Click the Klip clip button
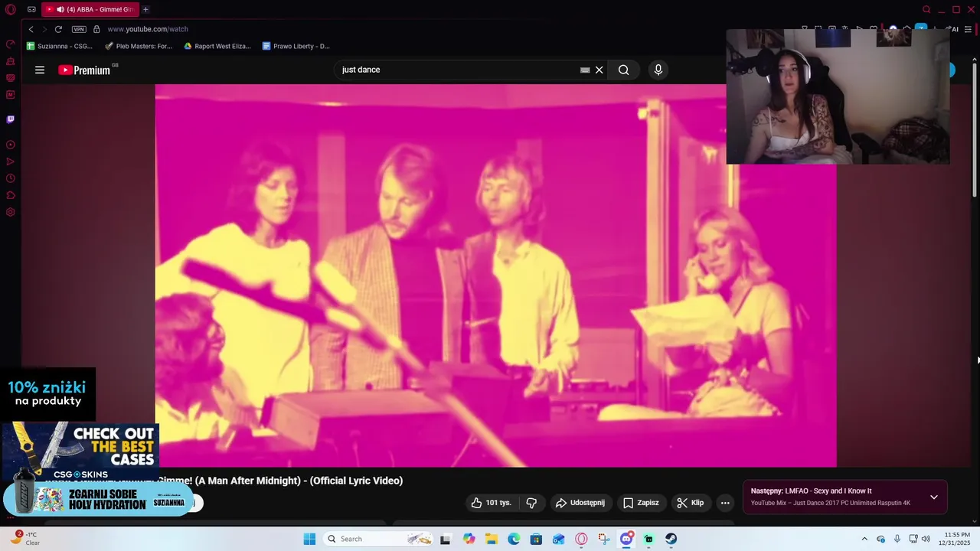 (690, 503)
